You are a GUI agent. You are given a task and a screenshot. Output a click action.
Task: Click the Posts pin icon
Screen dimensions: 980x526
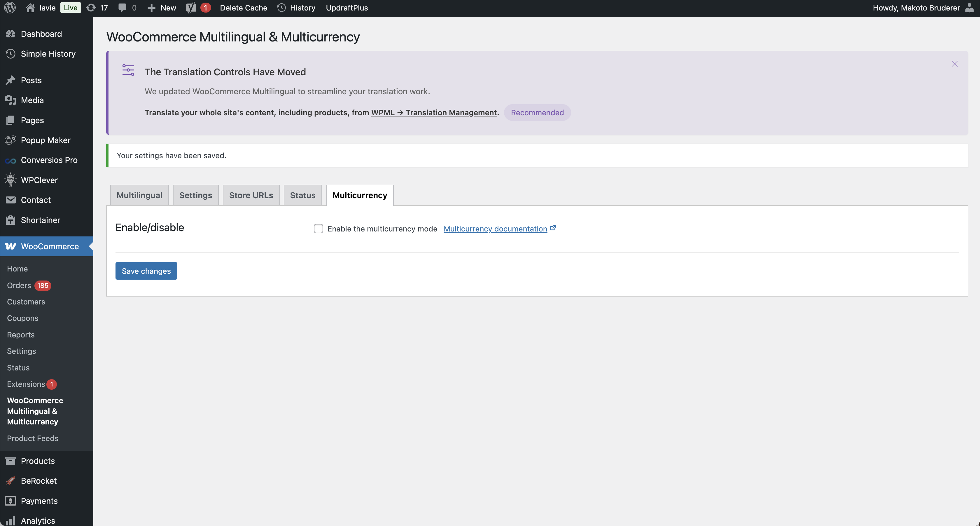pyautogui.click(x=11, y=80)
